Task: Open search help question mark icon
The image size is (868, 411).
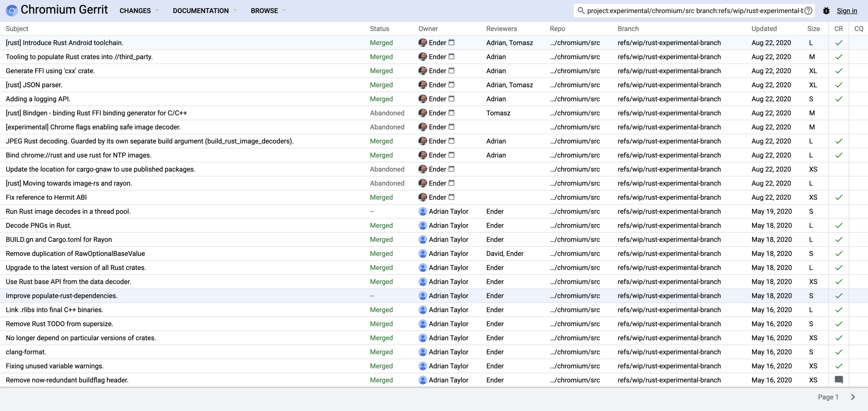Action: pyautogui.click(x=808, y=11)
